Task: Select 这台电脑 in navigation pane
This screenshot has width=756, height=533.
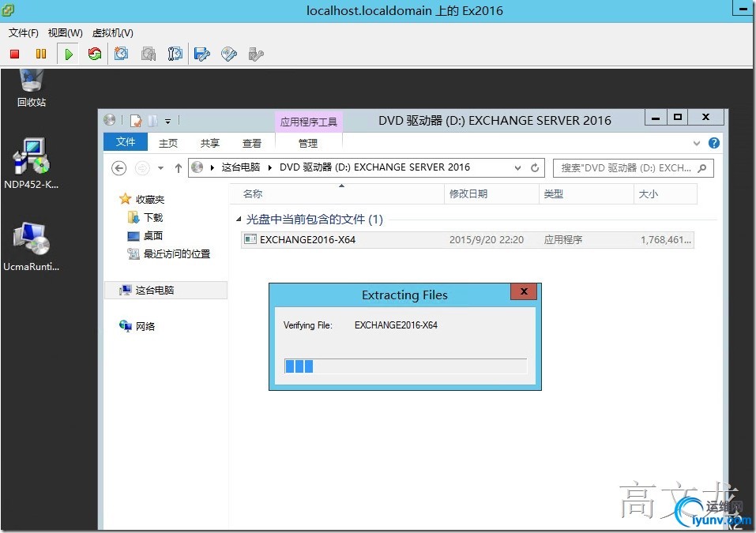Action: (165, 290)
